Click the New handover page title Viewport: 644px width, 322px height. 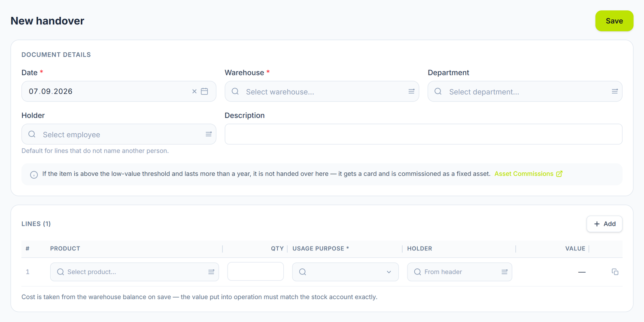(47, 21)
